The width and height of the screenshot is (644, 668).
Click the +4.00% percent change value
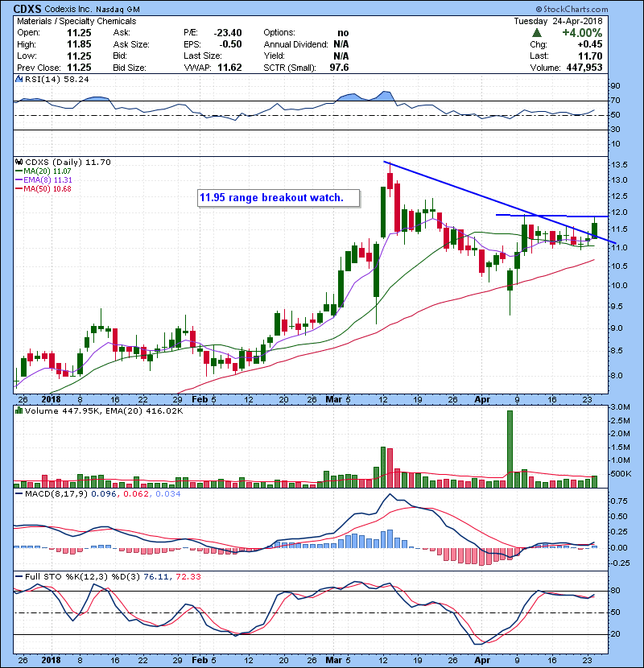tap(581, 33)
